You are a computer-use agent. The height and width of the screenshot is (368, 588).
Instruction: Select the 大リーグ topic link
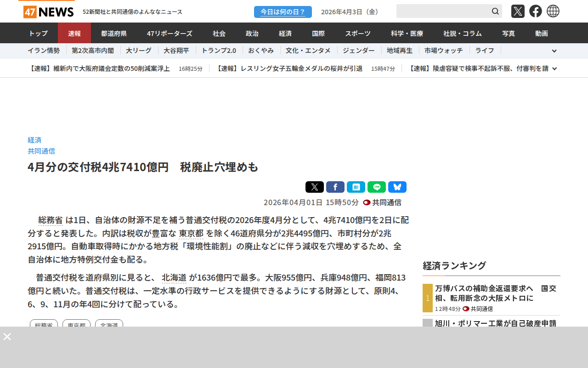click(x=138, y=51)
